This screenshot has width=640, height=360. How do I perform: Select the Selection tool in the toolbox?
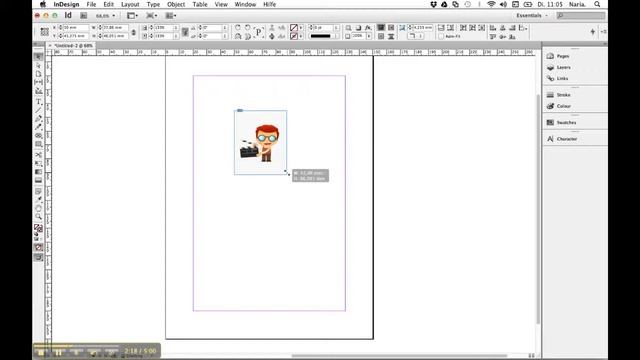coord(38,57)
